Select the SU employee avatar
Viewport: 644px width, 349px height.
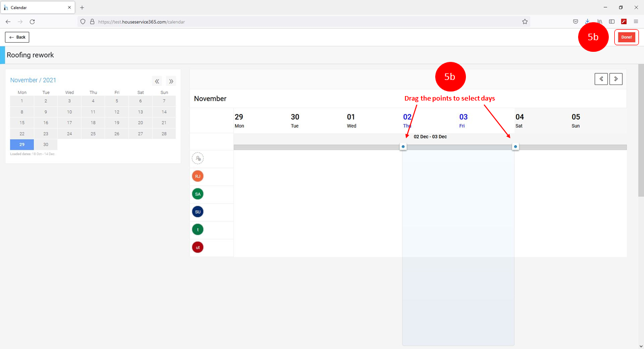pos(198,212)
